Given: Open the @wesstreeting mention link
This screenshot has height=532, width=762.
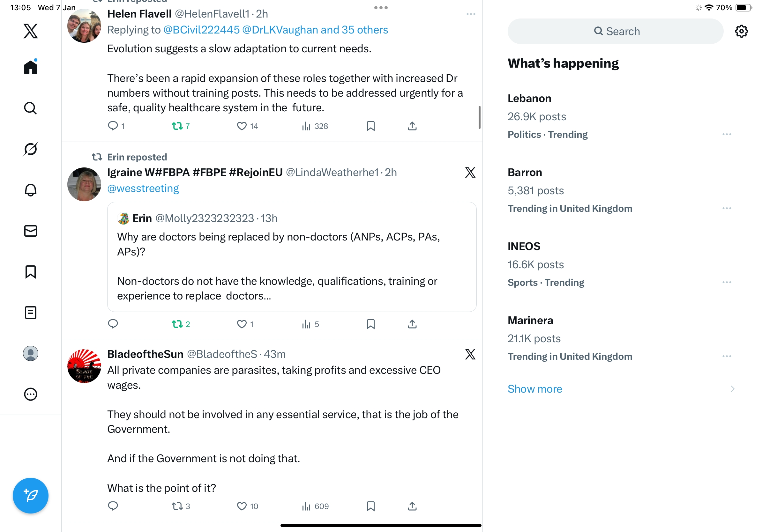Looking at the screenshot, I should tap(143, 188).
